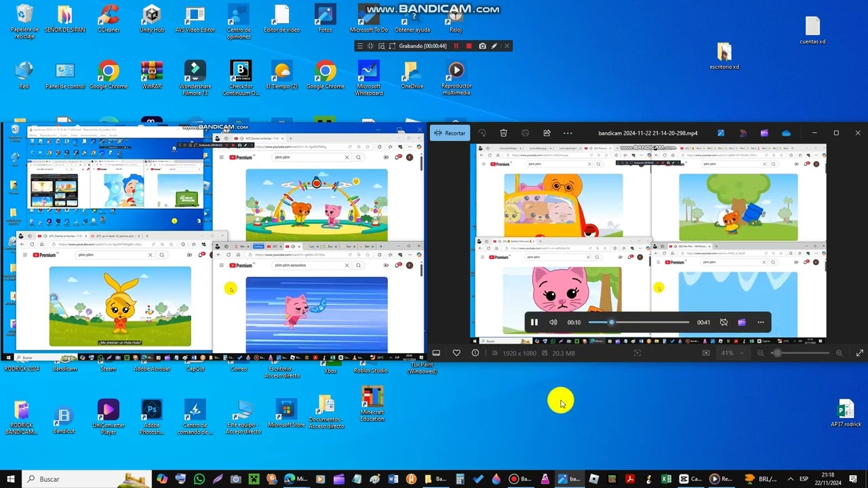This screenshot has height=488, width=868.
Task: Select the cuentas xd file on desktop
Action: click(x=812, y=30)
